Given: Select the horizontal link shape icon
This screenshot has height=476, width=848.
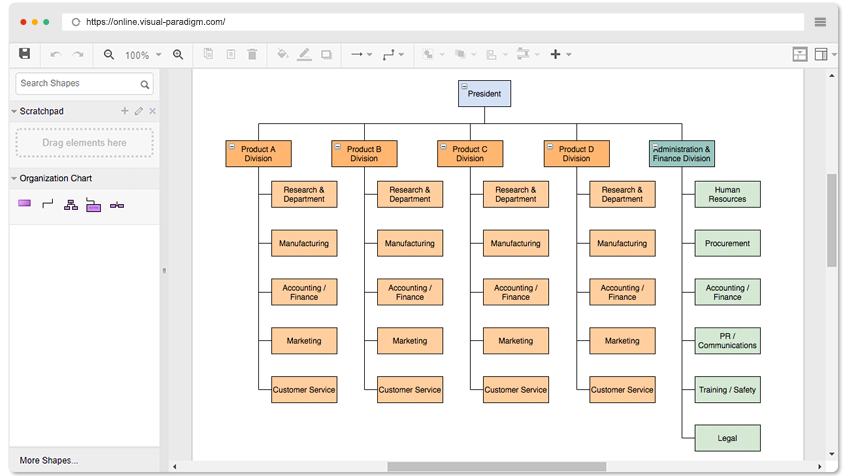Looking at the screenshot, I should click(x=117, y=205).
